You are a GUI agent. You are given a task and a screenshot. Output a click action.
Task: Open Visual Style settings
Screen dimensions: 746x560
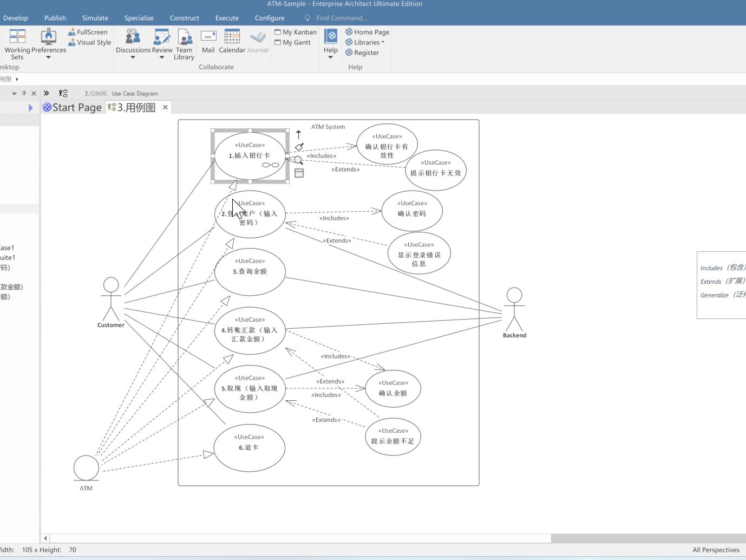coord(89,42)
